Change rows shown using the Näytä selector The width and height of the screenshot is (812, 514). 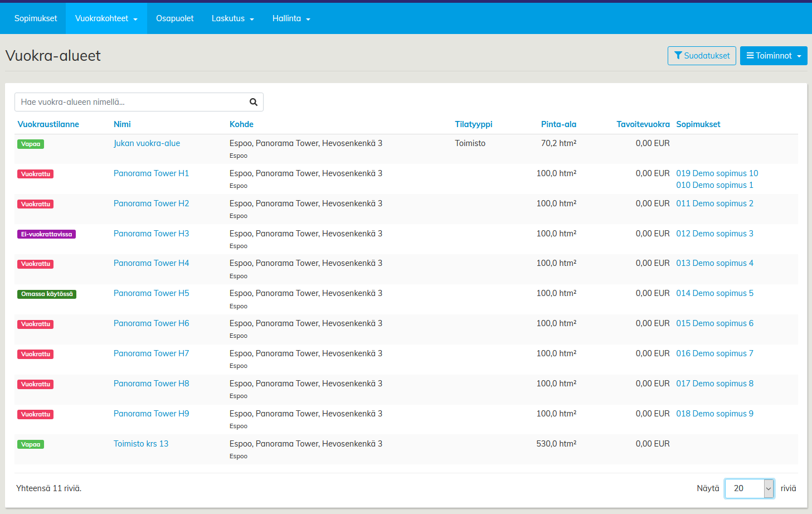(x=749, y=488)
